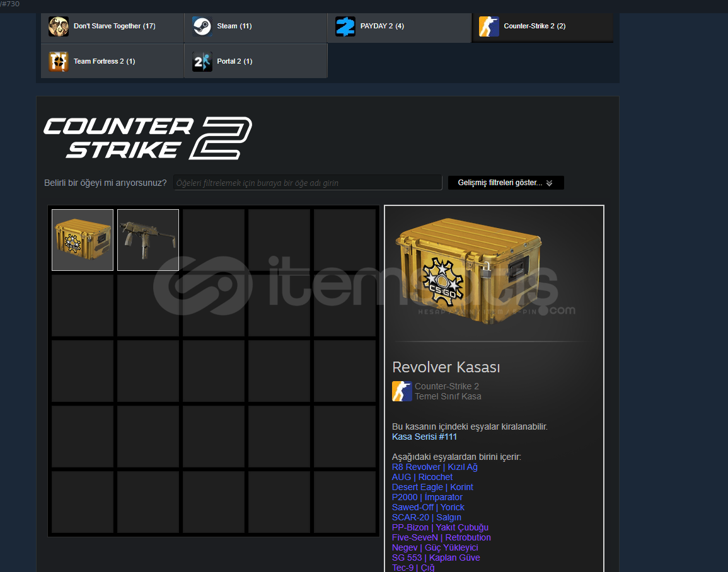Click the Counter-Strike 2 icon under Revolver Kasası
This screenshot has width=728, height=572.
pyautogui.click(x=402, y=391)
